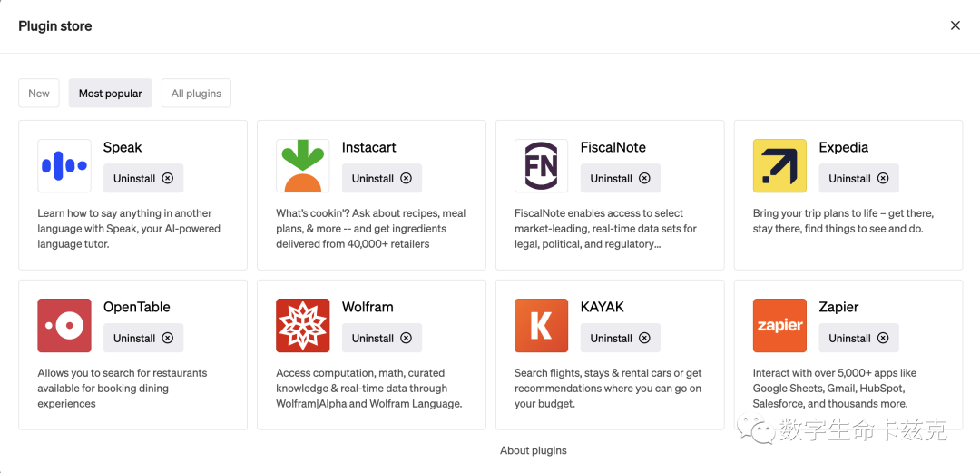This screenshot has width=980, height=473.
Task: Open the OpenTable red logo
Action: point(64,325)
